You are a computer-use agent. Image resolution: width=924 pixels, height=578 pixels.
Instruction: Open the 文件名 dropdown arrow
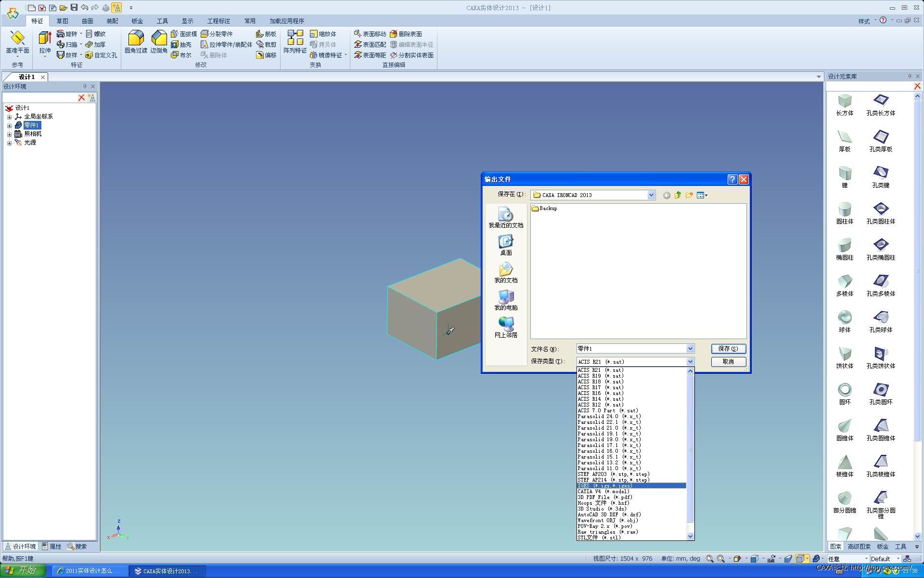click(x=690, y=349)
